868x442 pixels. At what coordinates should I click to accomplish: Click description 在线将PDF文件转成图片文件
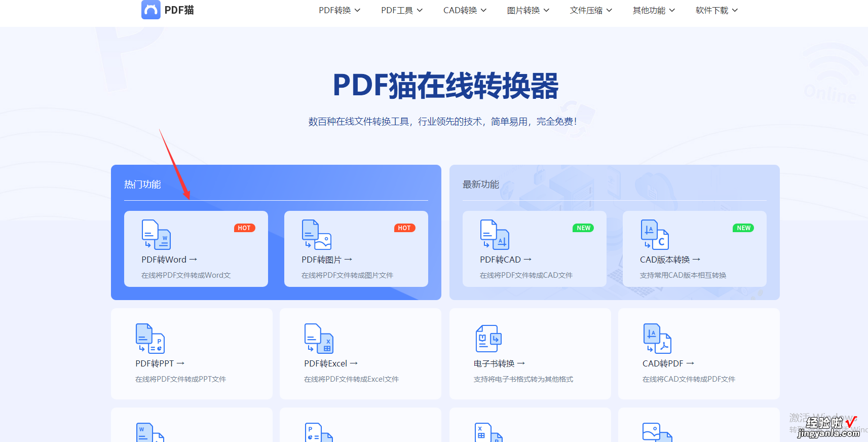[x=347, y=275]
